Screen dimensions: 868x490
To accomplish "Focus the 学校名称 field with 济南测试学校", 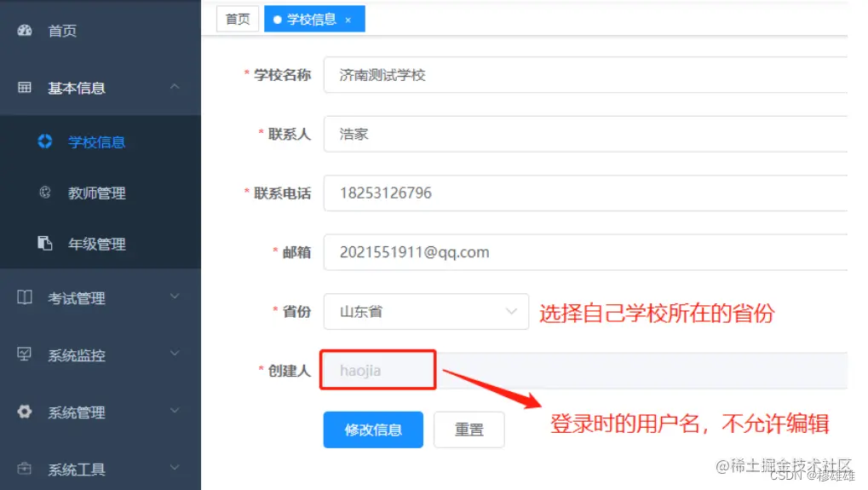I will (586, 75).
